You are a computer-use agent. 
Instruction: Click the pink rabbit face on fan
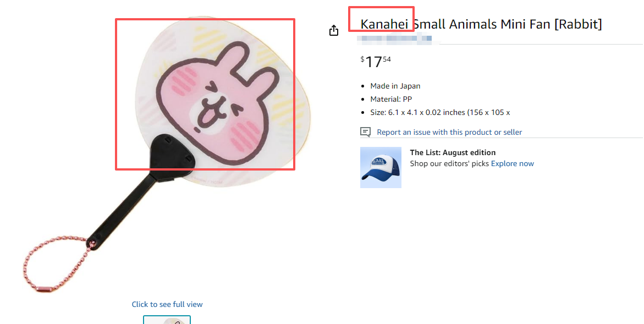pos(217,106)
